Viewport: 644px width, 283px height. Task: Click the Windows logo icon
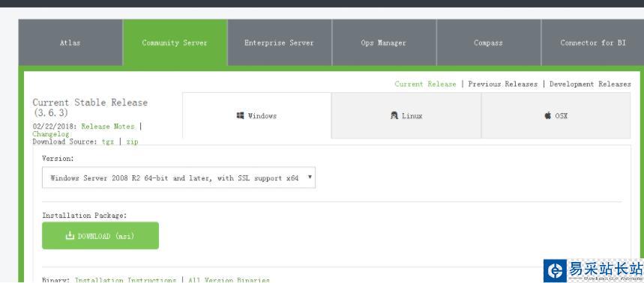240,115
